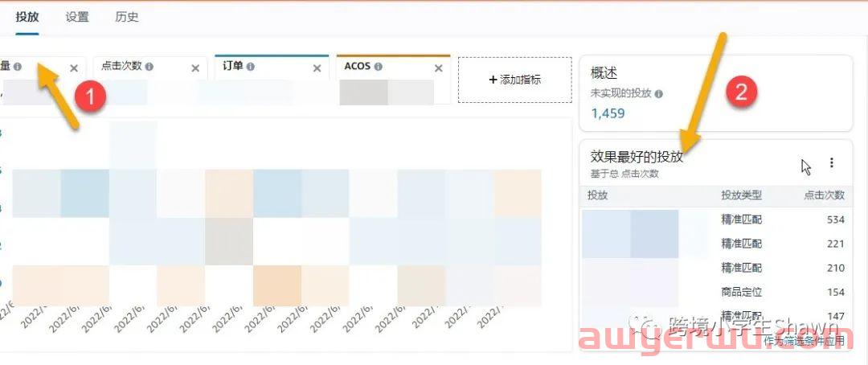Remove the ACOS metric card
Image resolution: width=868 pixels, height=365 pixels.
coord(439,68)
